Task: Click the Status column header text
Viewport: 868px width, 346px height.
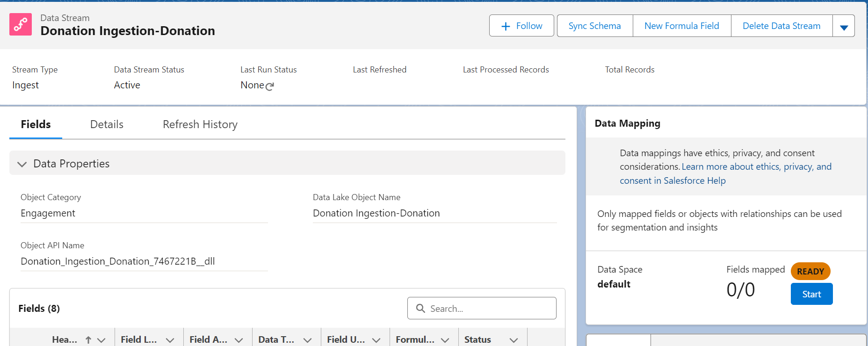Action: pyautogui.click(x=477, y=340)
